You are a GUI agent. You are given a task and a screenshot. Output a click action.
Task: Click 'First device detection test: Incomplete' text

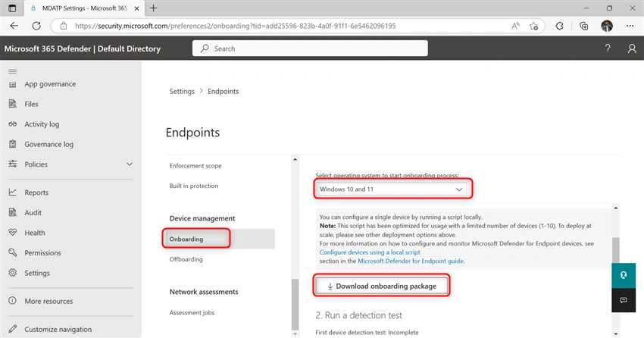(367, 333)
